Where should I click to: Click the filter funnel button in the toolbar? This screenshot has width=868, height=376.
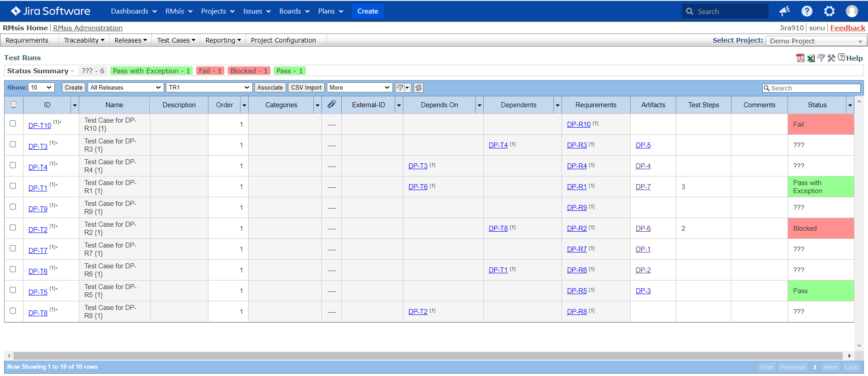[400, 88]
